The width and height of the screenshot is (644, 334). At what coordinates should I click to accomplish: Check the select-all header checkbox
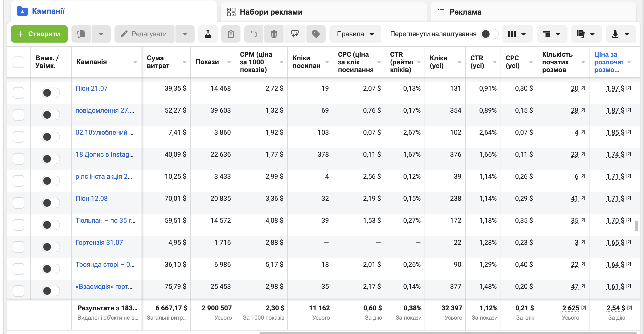click(18, 62)
